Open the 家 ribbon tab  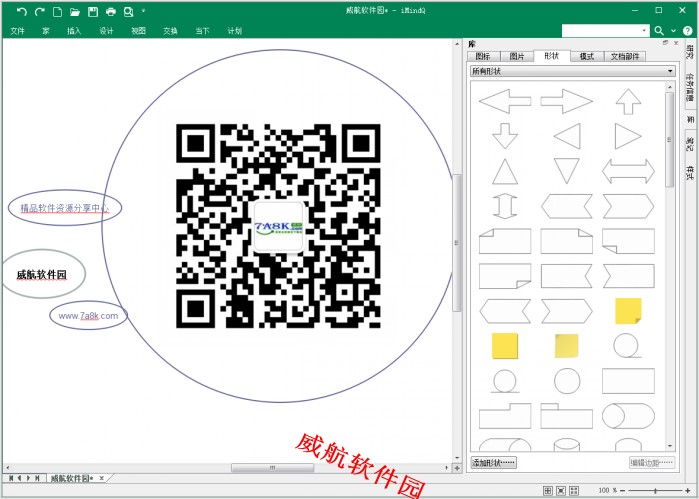(45, 31)
